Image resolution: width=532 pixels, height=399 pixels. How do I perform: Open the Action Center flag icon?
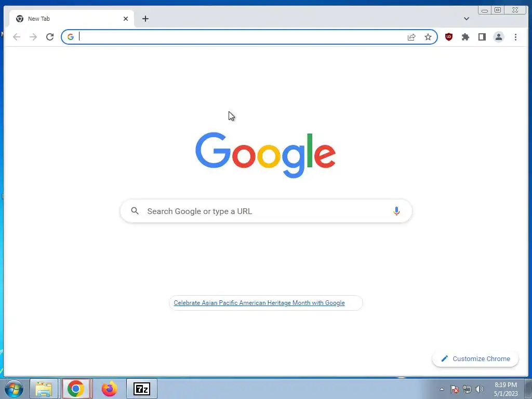(455, 389)
